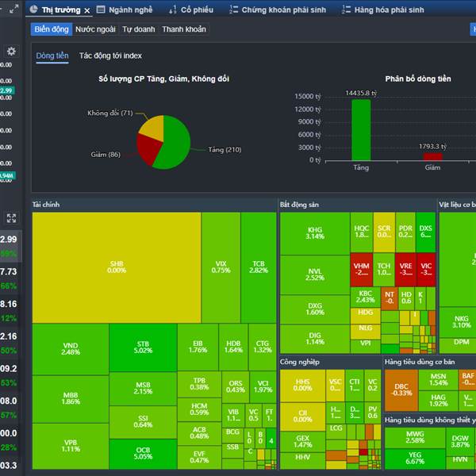Viewport: 476px width, 476px height.
Task: Click the MSN 1.54% heatmap tile
Action: tap(439, 380)
